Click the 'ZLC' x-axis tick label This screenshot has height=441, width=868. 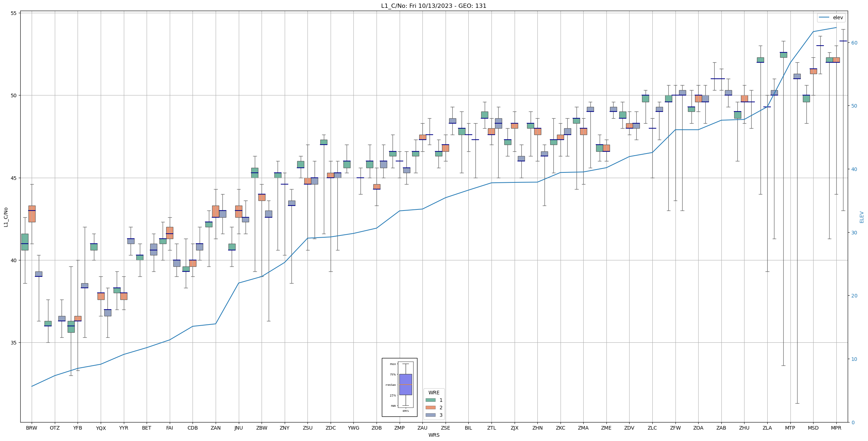652,428
